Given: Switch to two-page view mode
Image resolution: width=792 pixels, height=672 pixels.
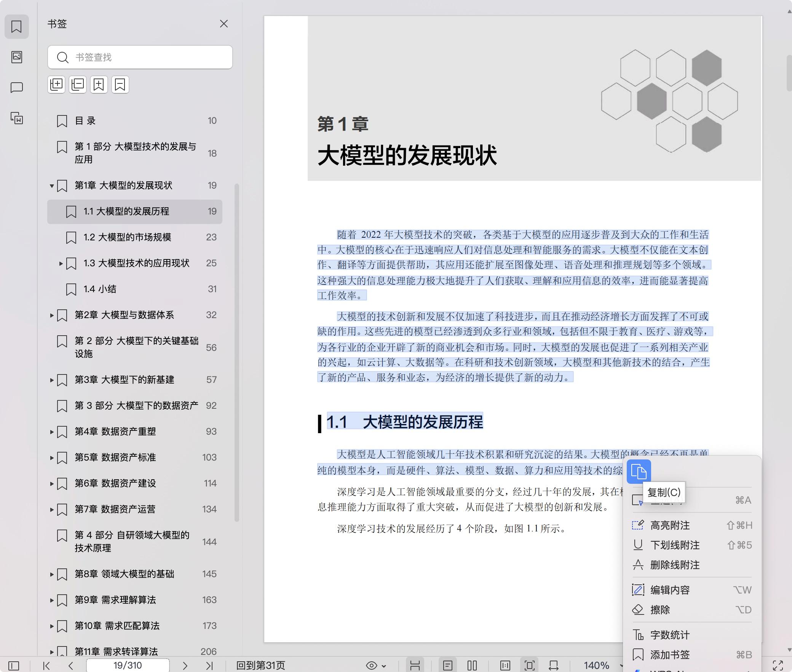Looking at the screenshot, I should click(472, 665).
